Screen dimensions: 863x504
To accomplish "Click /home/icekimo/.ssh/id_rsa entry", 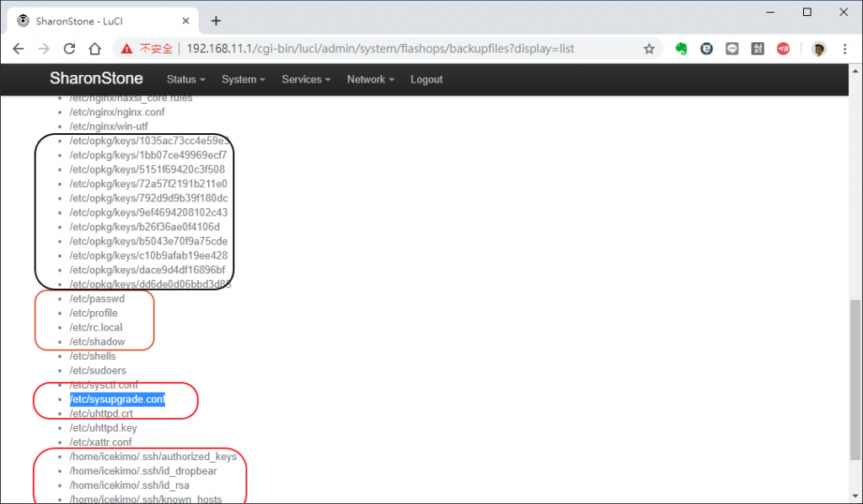I will click(x=129, y=485).
